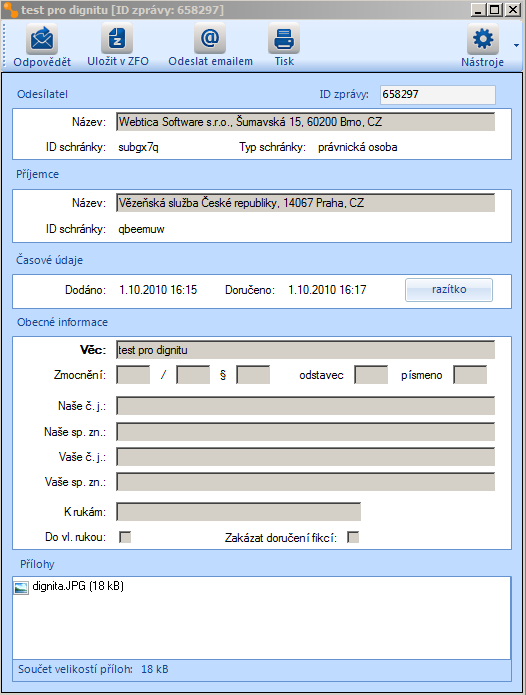Click the Uložit v ZFO document icon
The width and height of the screenshot is (526, 695).
tap(117, 39)
